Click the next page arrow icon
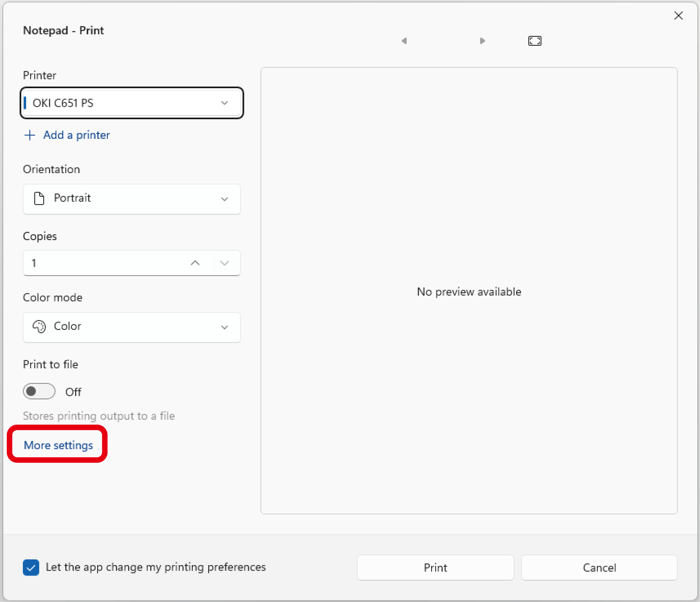Screen dimensions: 700x602 (x=482, y=41)
